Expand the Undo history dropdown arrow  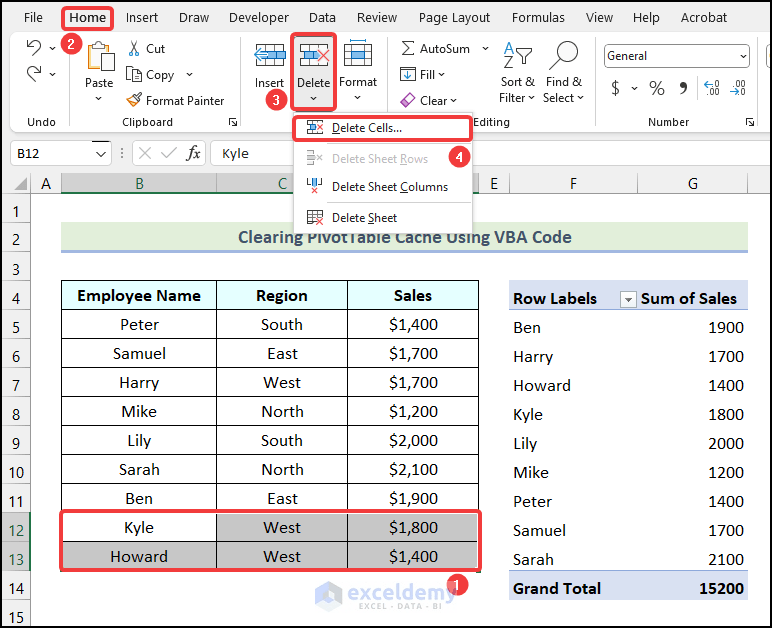52,48
